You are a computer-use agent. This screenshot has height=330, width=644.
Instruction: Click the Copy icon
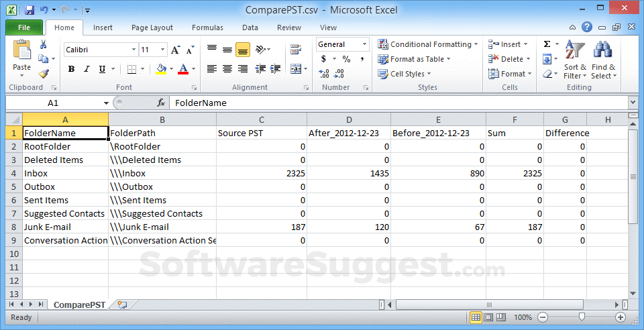[43, 59]
